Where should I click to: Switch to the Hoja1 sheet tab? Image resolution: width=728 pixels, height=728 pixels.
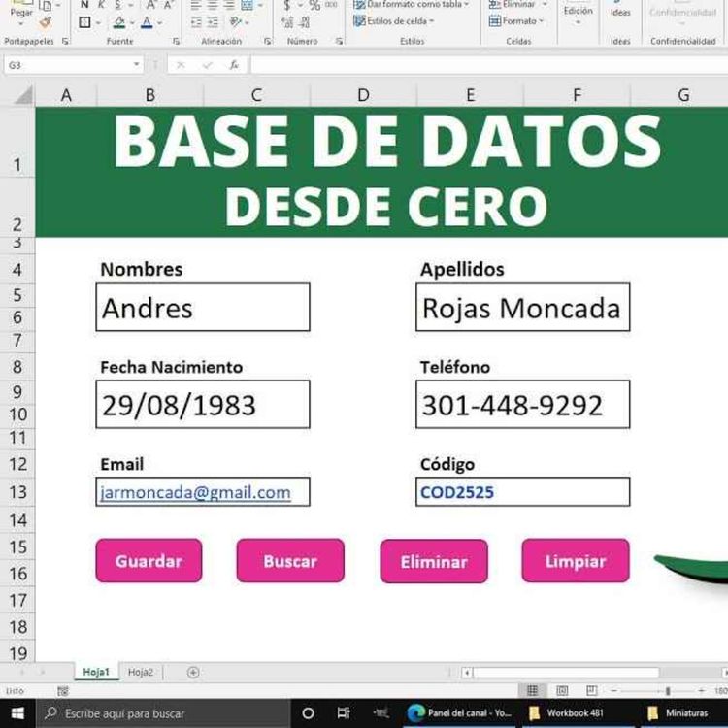tap(96, 672)
